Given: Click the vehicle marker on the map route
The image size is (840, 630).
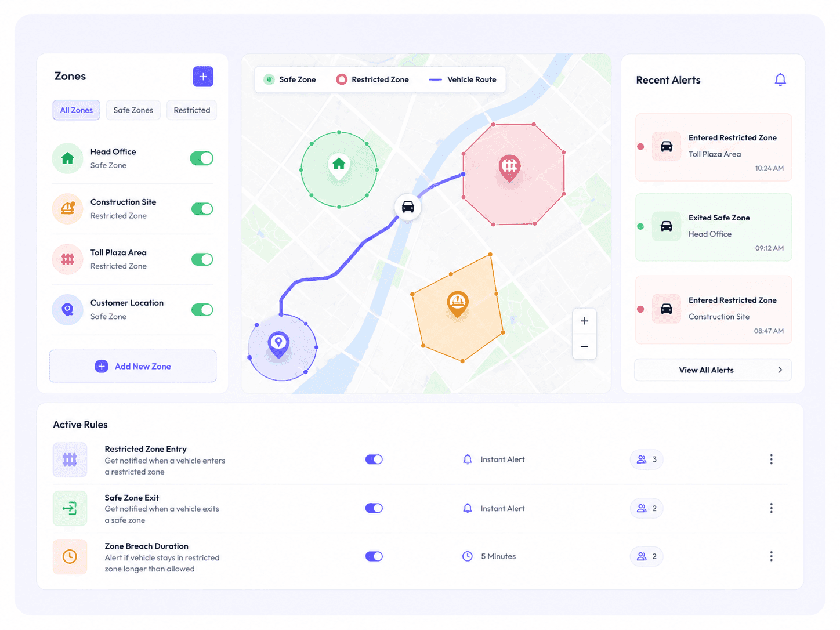Looking at the screenshot, I should click(x=408, y=207).
